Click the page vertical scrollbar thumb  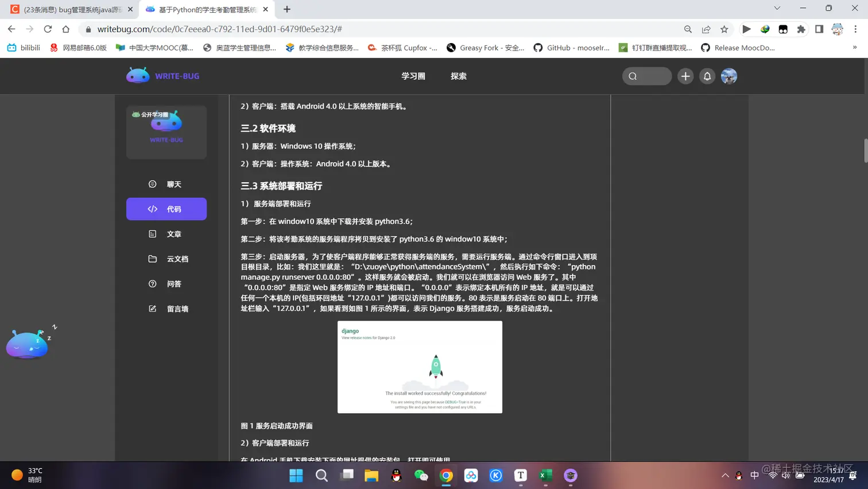(865, 151)
